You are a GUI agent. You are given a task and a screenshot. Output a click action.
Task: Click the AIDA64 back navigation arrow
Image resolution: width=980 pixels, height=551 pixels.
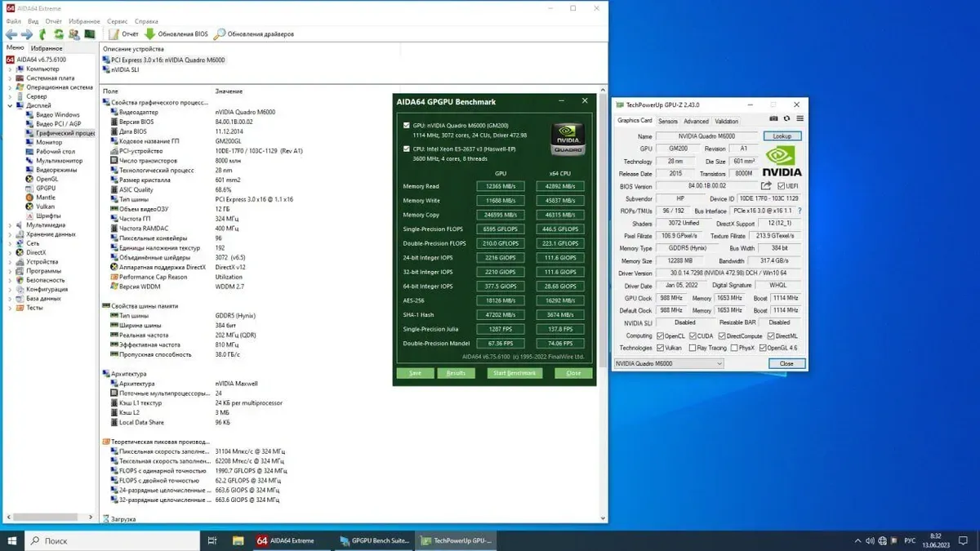[x=11, y=34]
